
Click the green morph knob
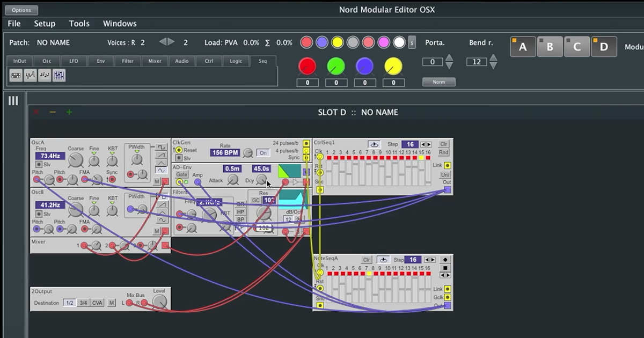(x=336, y=67)
